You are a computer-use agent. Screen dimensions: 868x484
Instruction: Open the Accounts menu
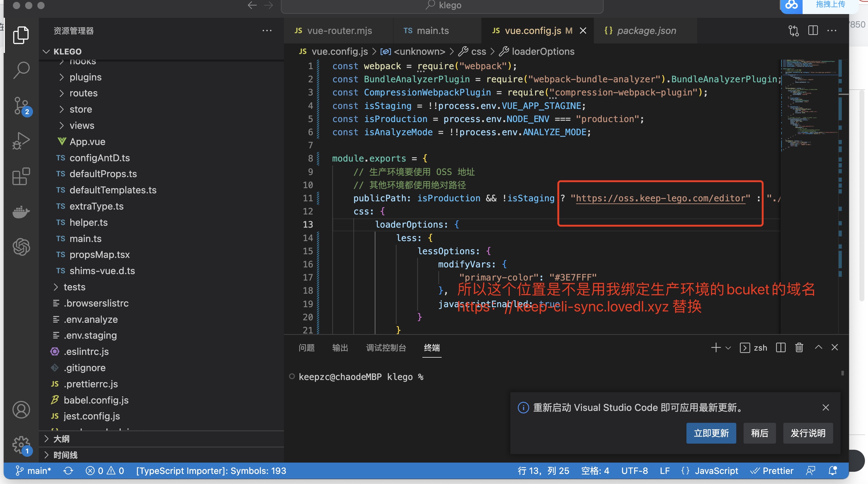point(21,409)
